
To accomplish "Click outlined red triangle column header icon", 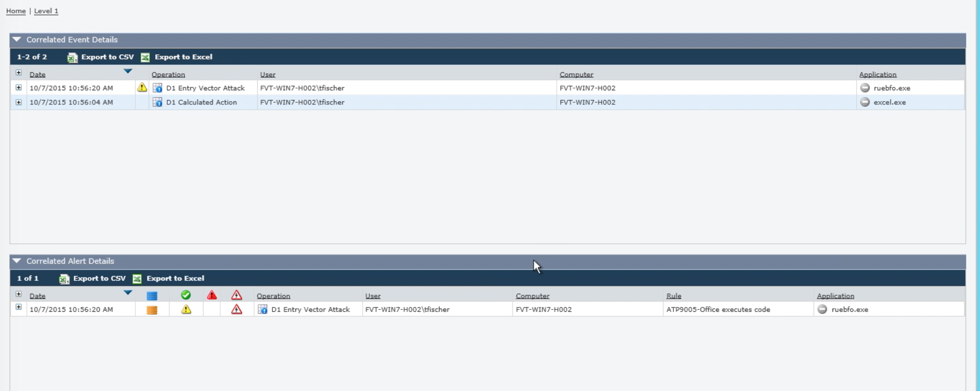I will pyautogui.click(x=237, y=295).
